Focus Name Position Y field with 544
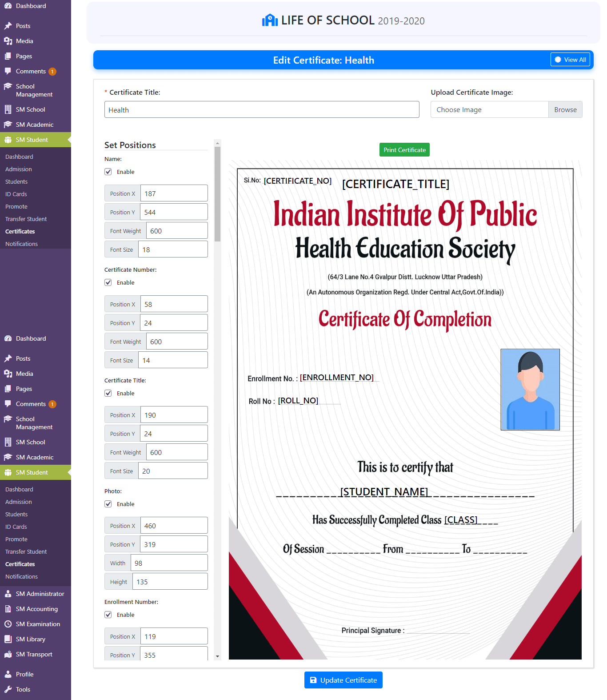This screenshot has height=700, width=607. (x=174, y=212)
